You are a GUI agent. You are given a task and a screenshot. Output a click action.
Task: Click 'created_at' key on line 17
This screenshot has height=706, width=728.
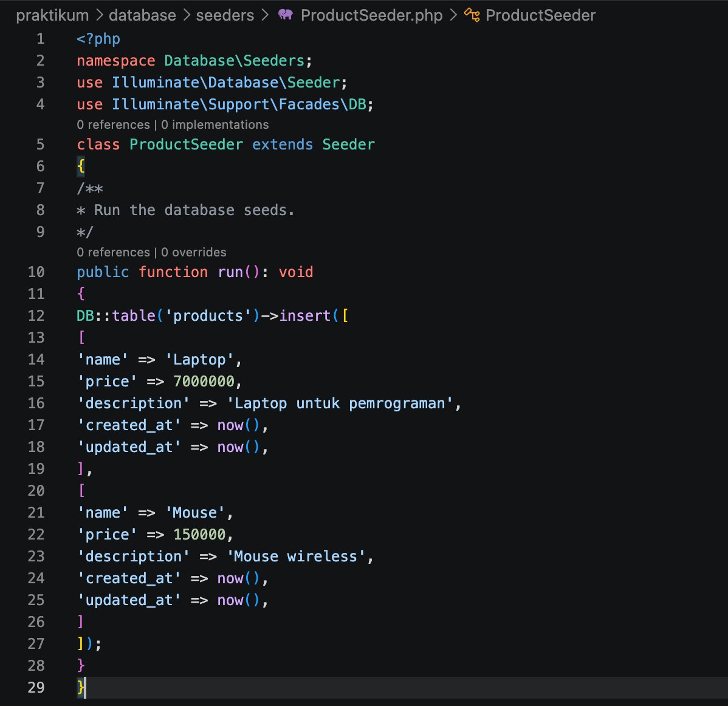[129, 425]
